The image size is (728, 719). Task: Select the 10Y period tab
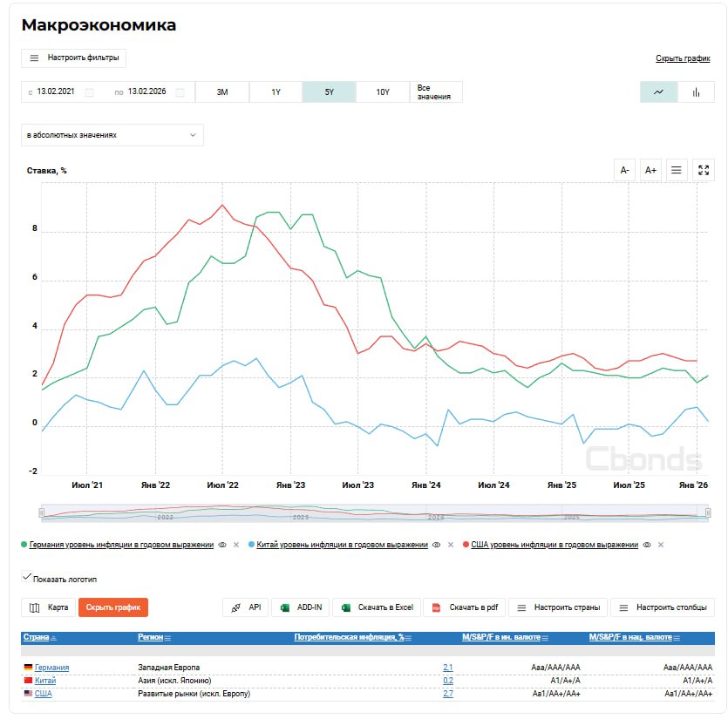(383, 92)
